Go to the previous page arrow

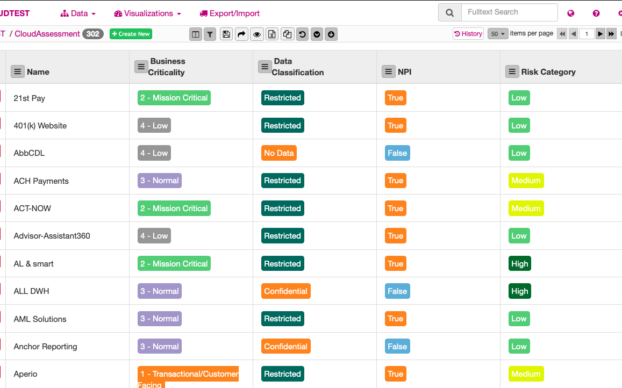pyautogui.click(x=573, y=34)
